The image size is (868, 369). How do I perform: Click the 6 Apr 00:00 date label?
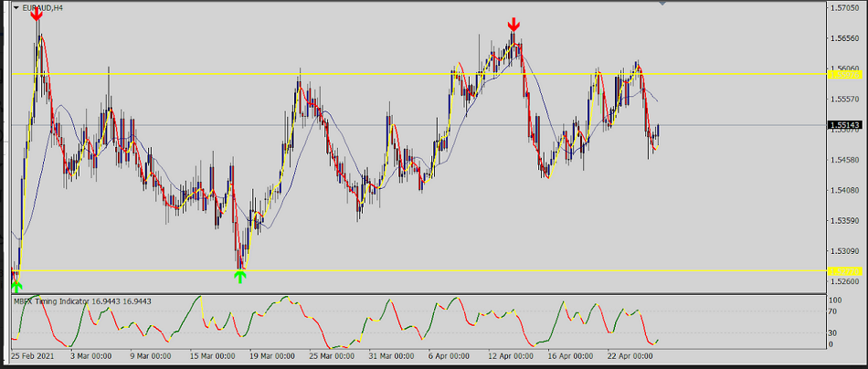coord(448,355)
